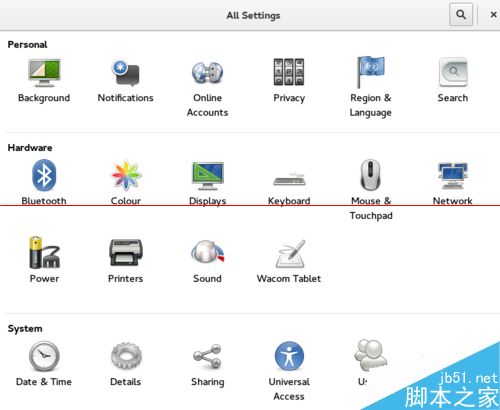Close the All Settings window
Screen dimensions: 500x410
tap(493, 15)
